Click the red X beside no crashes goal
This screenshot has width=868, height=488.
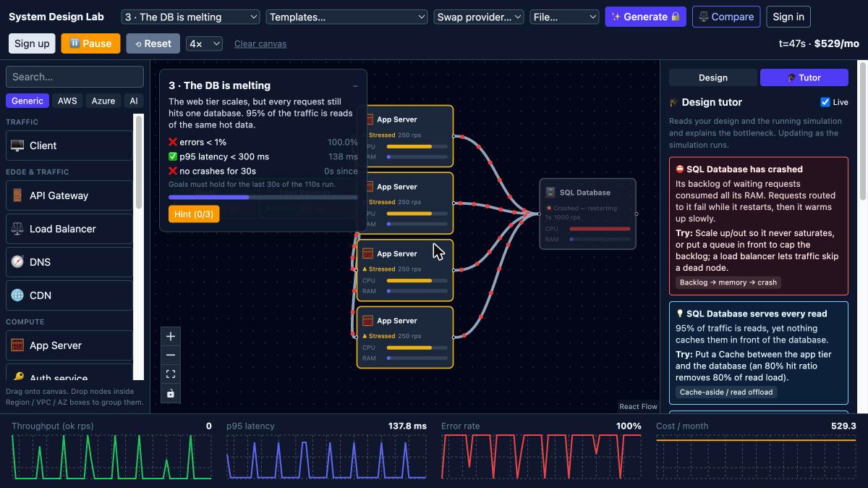coord(173,171)
